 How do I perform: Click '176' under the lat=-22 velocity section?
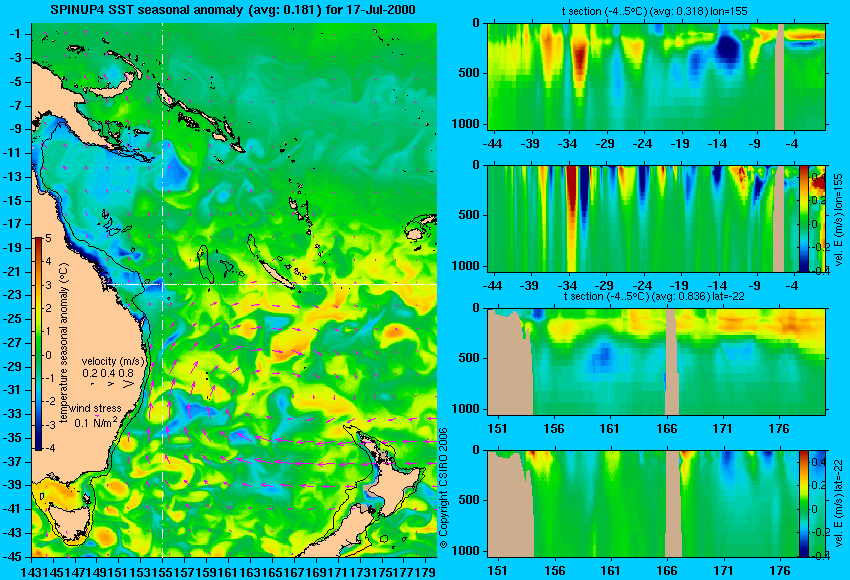(780, 571)
